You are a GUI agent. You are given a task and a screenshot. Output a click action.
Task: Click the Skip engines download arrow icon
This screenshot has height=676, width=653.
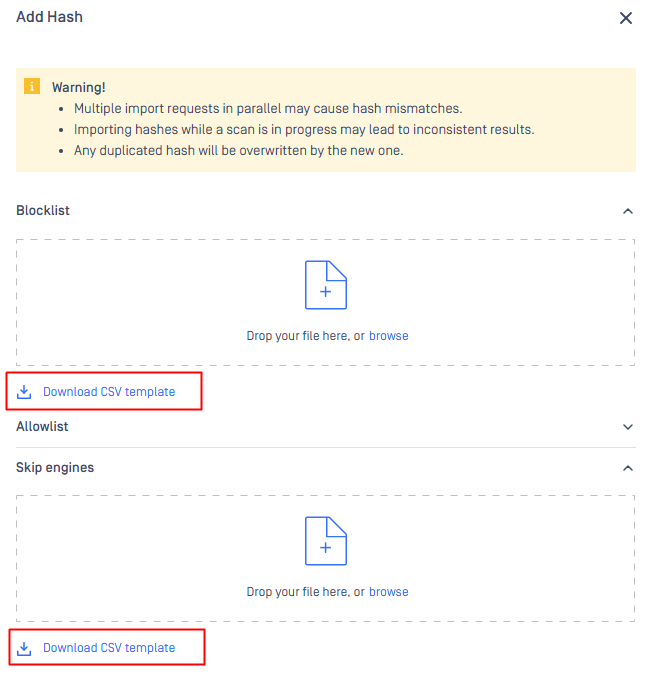(25, 648)
